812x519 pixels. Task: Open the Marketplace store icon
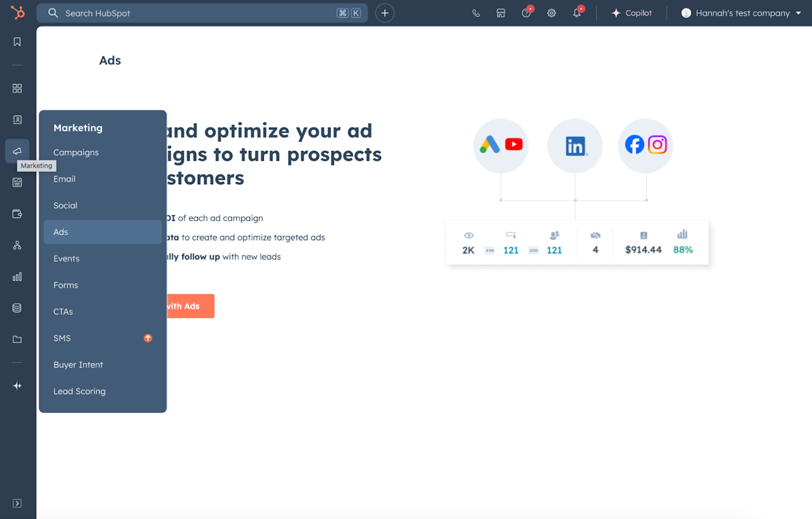pos(501,13)
